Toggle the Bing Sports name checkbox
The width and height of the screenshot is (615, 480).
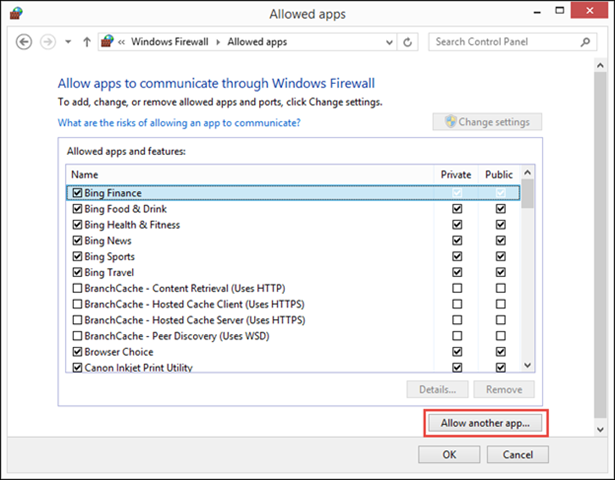tap(77, 256)
